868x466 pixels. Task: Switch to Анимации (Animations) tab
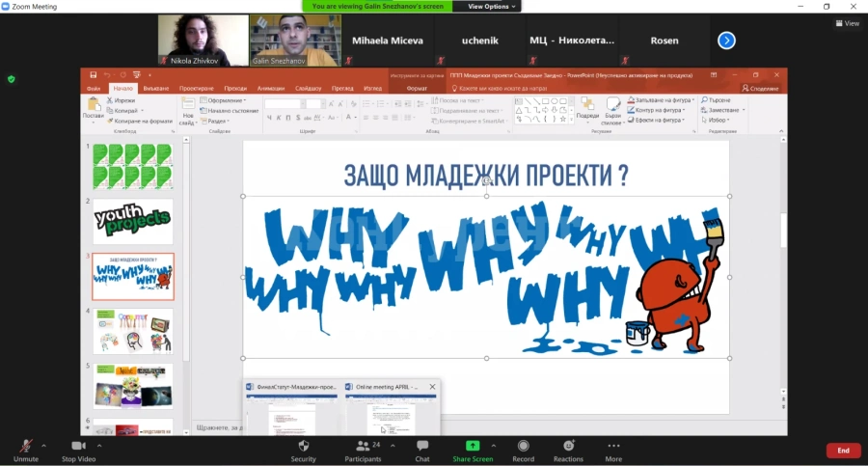point(271,89)
